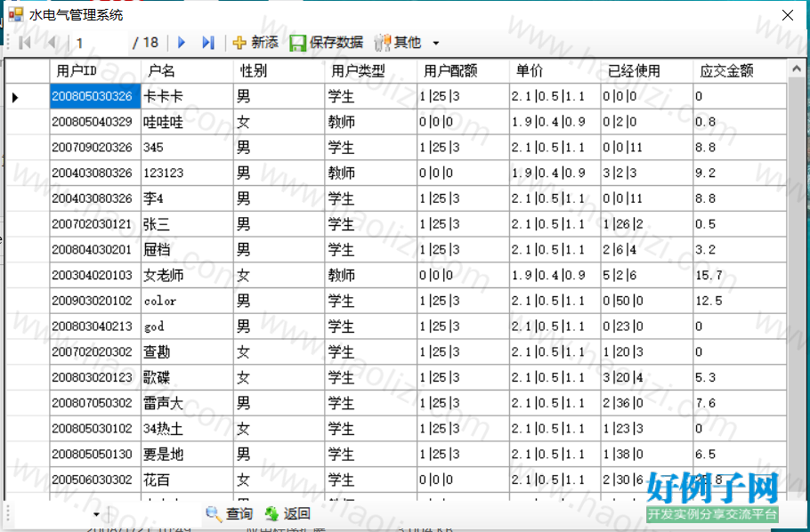Select name cell 花百
The width and height of the screenshot is (810, 532).
pyautogui.click(x=187, y=480)
